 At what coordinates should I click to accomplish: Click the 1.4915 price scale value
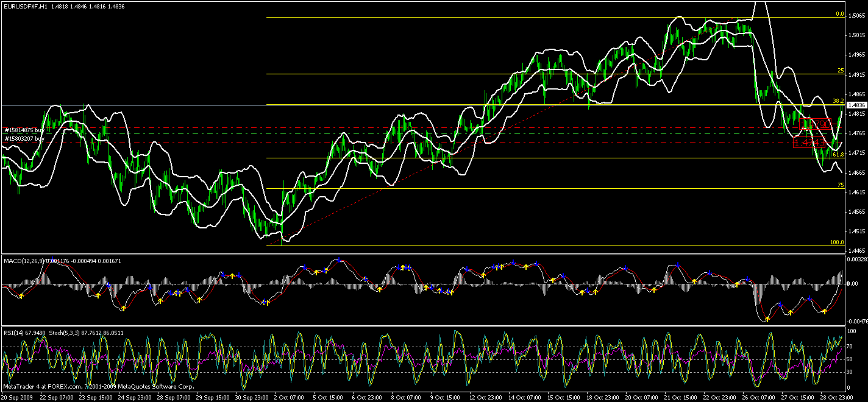point(856,74)
